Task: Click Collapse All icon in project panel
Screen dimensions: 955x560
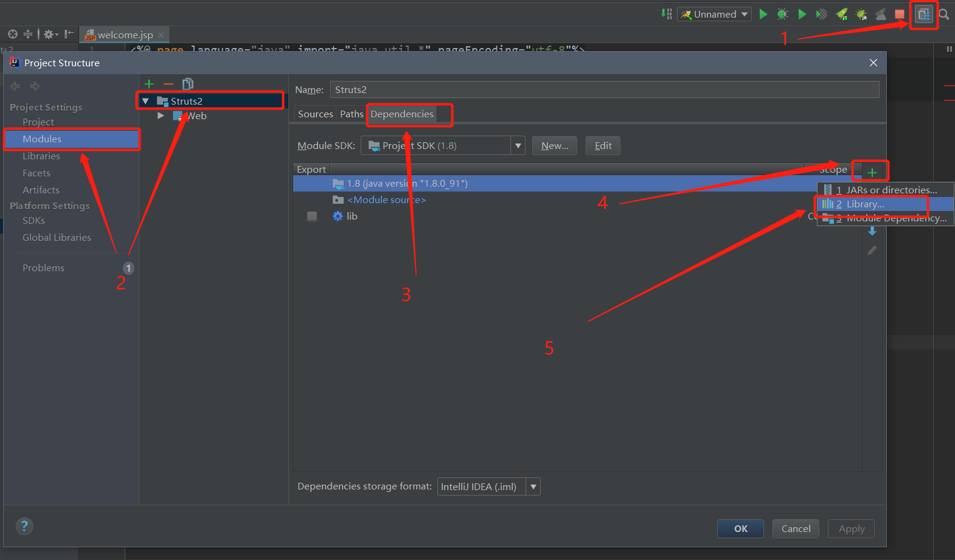Action: (x=28, y=34)
